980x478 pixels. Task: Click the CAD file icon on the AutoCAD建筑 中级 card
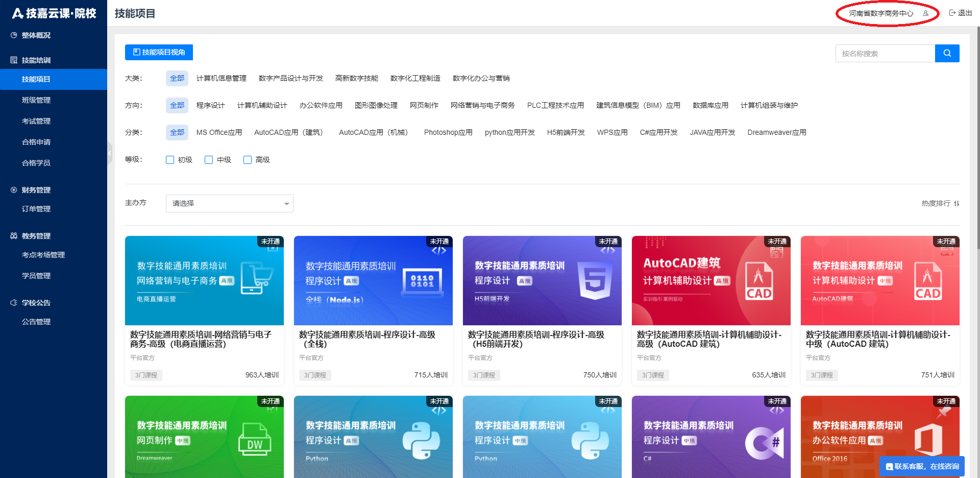tap(928, 280)
